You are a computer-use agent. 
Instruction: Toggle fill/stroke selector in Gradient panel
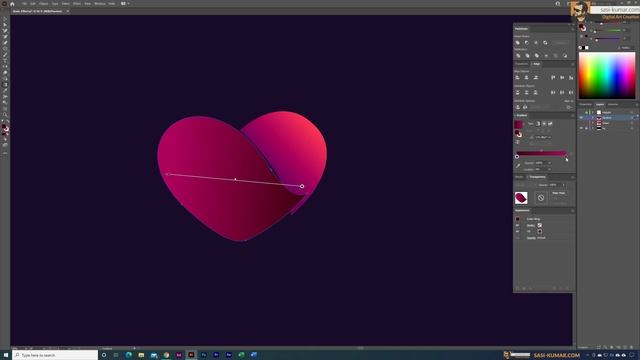(x=519, y=134)
